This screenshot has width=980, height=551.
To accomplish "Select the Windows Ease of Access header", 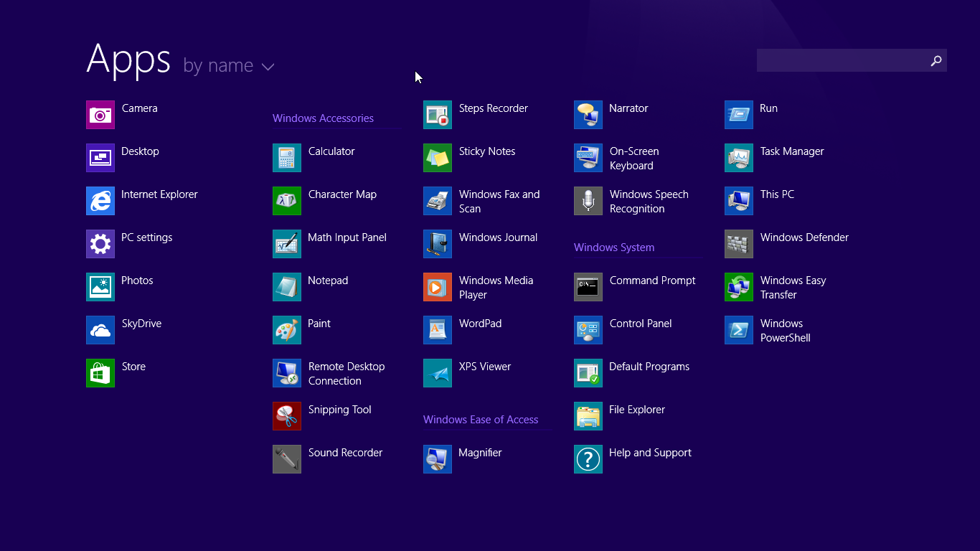I will tap(481, 420).
